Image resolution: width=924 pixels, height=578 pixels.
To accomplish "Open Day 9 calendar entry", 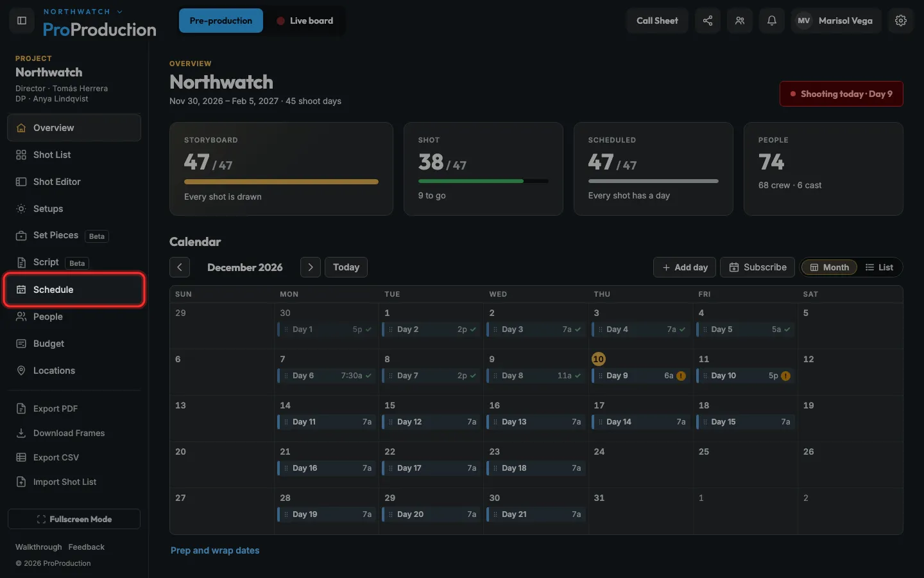I will (x=640, y=376).
